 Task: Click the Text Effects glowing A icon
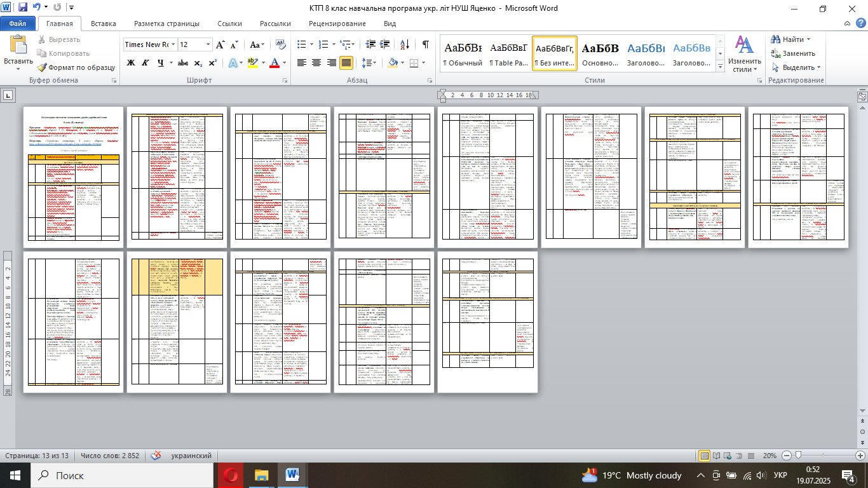point(233,63)
